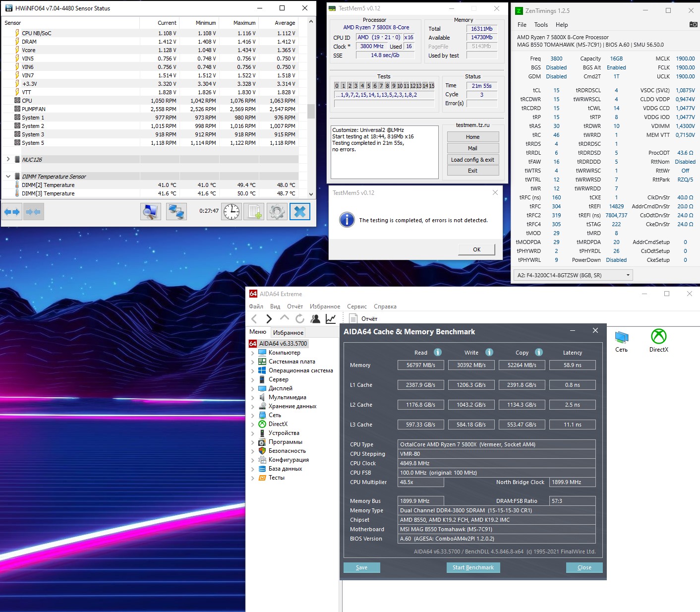Expand the NUC126 sensor group
The image size is (700, 612).
coord(8,159)
